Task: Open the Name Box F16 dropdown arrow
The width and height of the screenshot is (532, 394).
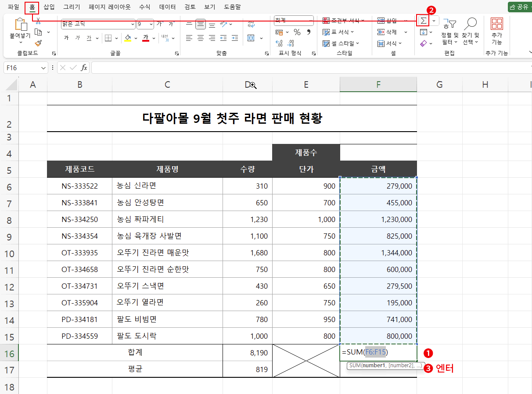Action: point(43,68)
